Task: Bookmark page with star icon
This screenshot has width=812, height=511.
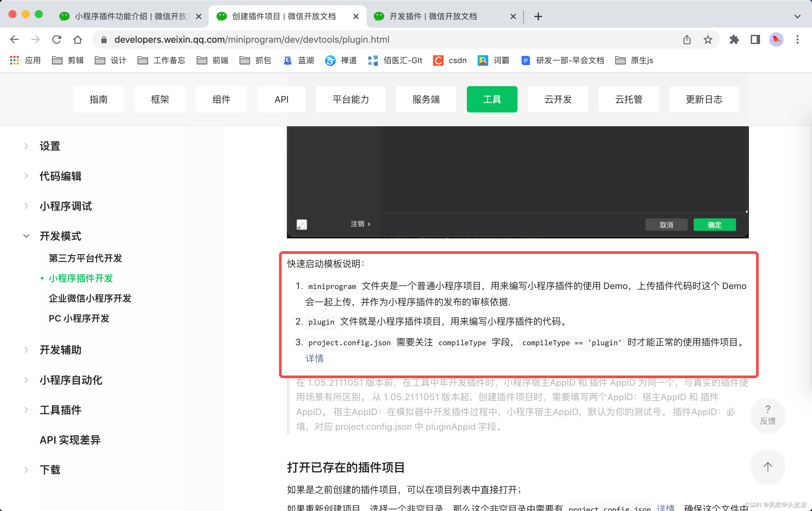Action: pyautogui.click(x=708, y=40)
